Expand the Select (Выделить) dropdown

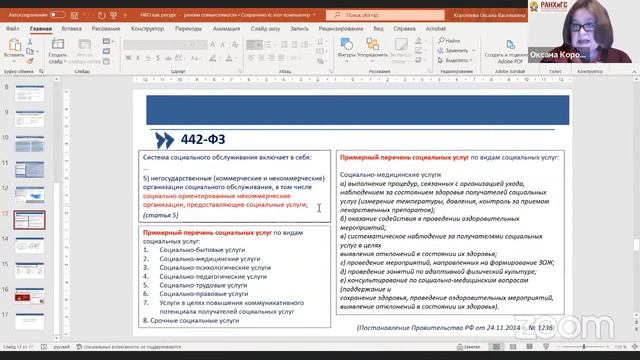[x=455, y=60]
